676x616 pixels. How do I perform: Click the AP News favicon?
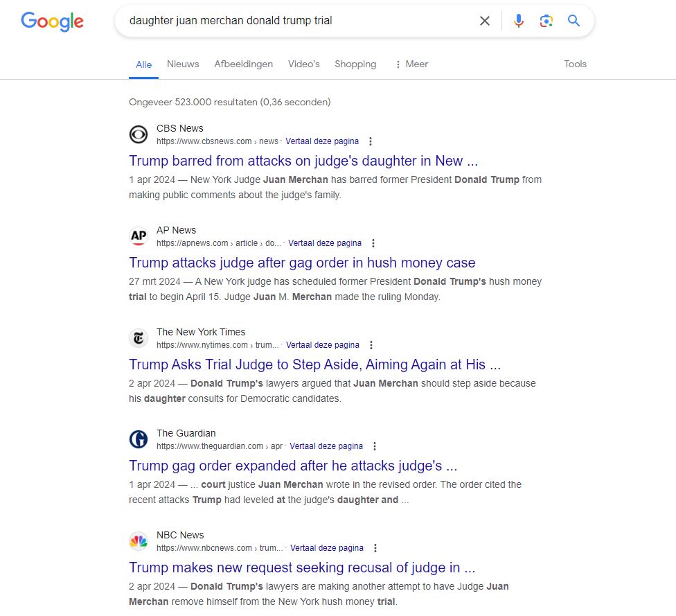point(139,236)
